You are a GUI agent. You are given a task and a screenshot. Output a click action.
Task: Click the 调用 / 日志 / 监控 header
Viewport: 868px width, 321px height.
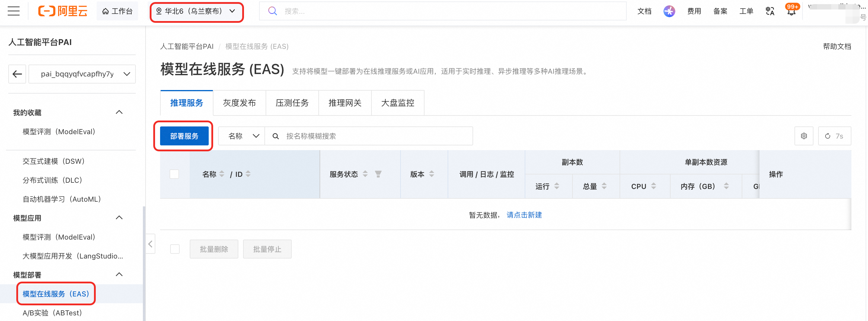[x=486, y=174]
